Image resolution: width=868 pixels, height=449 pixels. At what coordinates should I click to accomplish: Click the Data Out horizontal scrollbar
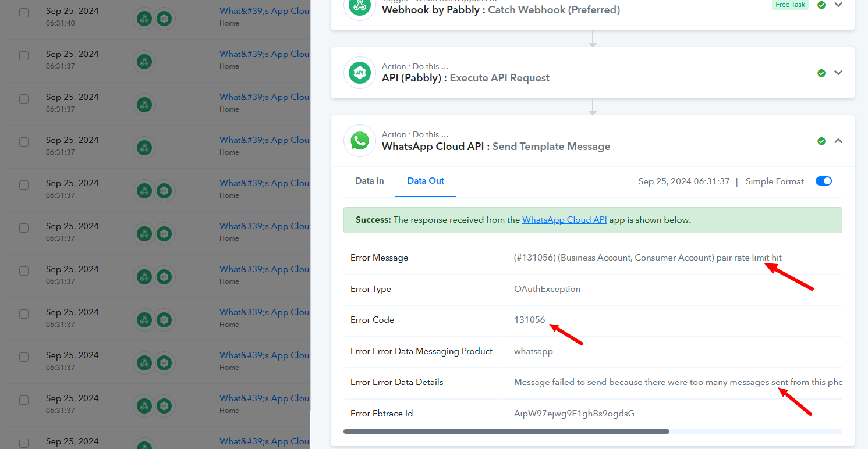(x=506, y=432)
